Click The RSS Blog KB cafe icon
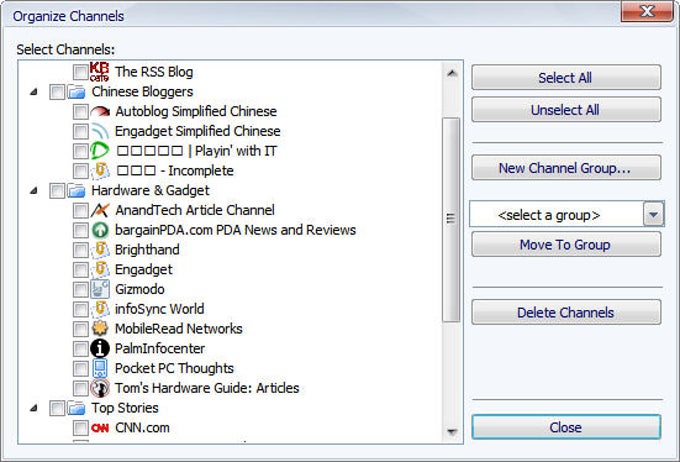The height and width of the screenshot is (462, 680). [x=99, y=72]
